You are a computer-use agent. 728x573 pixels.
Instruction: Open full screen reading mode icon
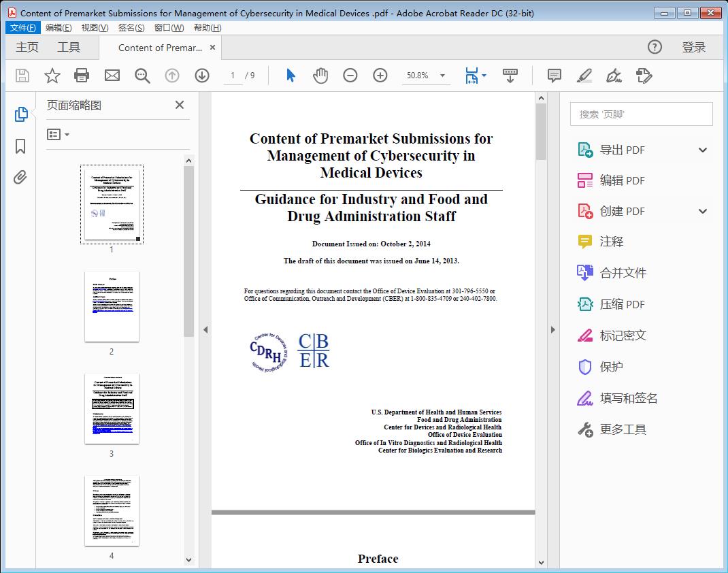pos(510,76)
